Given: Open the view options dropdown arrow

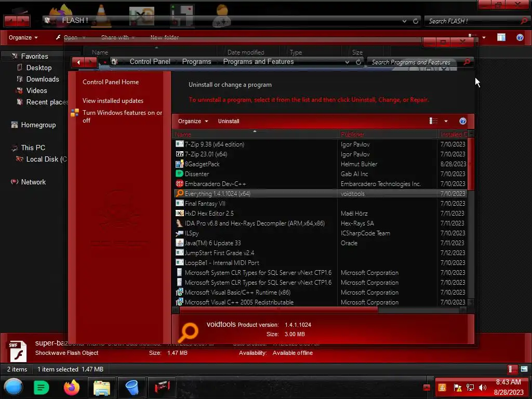Looking at the screenshot, I should pos(446,121).
